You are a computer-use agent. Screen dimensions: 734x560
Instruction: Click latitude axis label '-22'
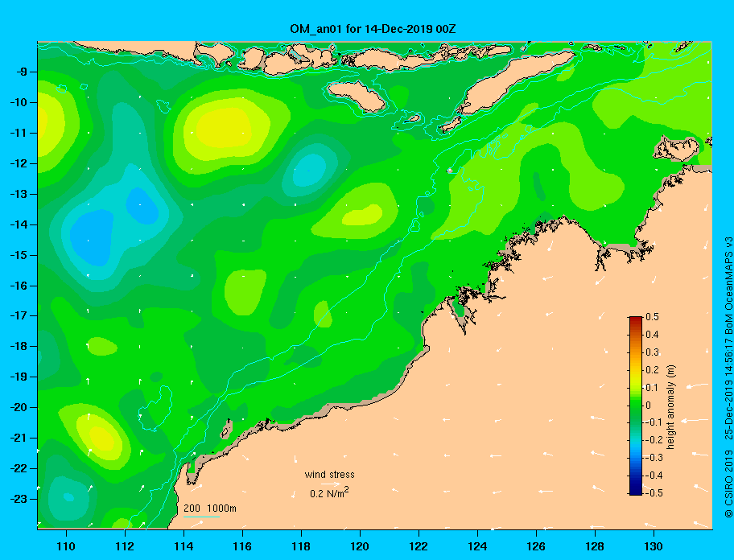tap(19, 468)
